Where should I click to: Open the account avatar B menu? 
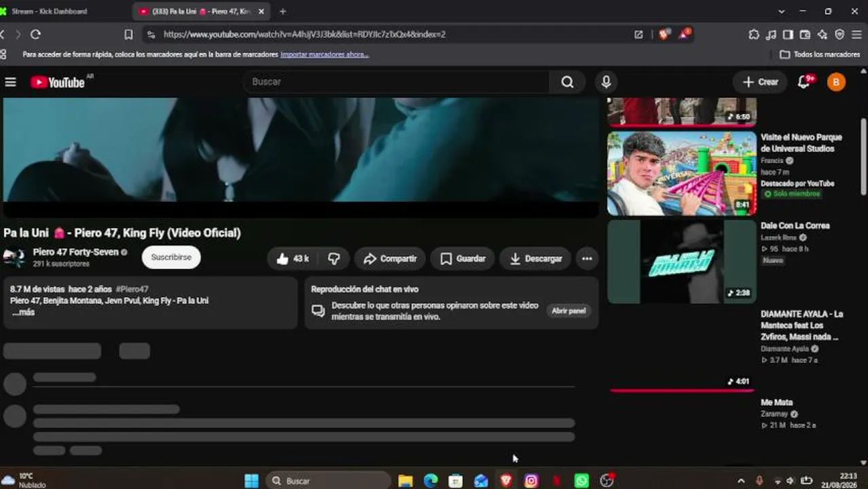836,82
